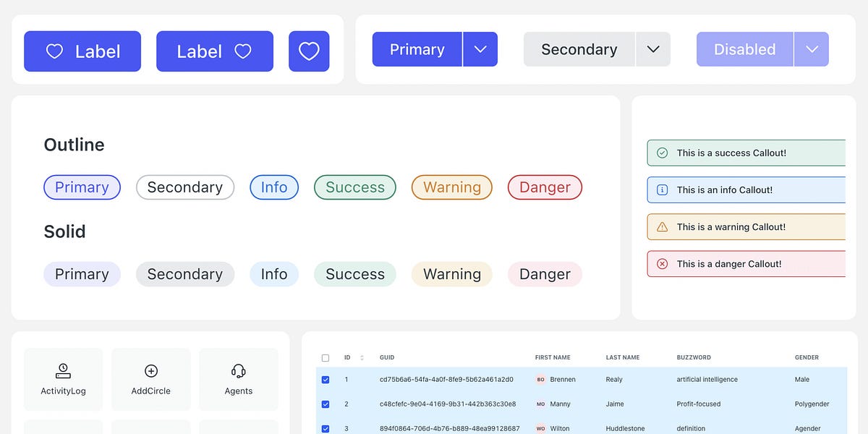Image resolution: width=868 pixels, height=434 pixels.
Task: Choose the solid Success pill
Action: click(x=355, y=274)
